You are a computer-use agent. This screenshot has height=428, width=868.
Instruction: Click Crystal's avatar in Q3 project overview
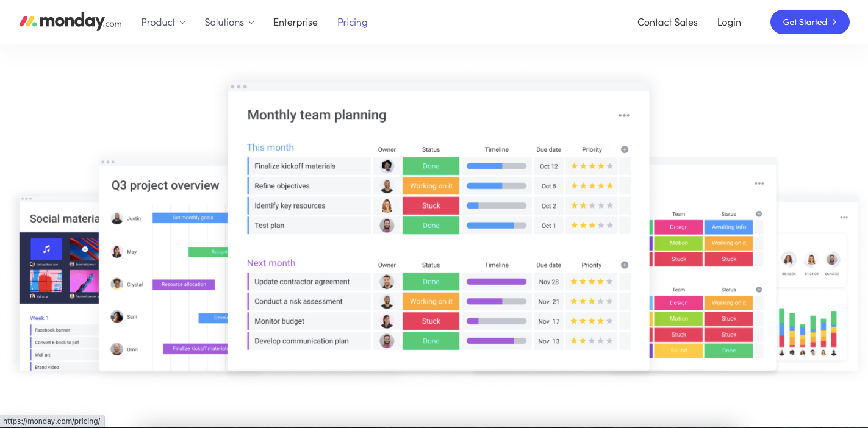coord(117,284)
